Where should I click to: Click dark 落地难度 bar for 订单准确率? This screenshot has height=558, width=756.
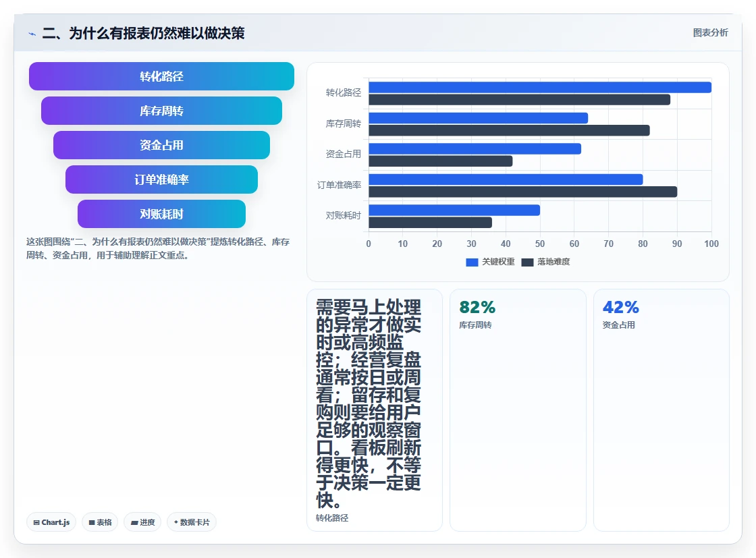(x=523, y=192)
